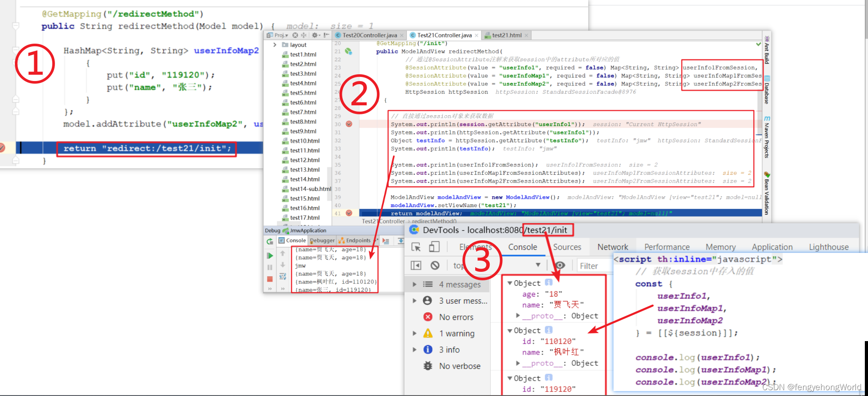The image size is (868, 396).
Task: Expand the 3 info group
Action: pyautogui.click(x=414, y=350)
